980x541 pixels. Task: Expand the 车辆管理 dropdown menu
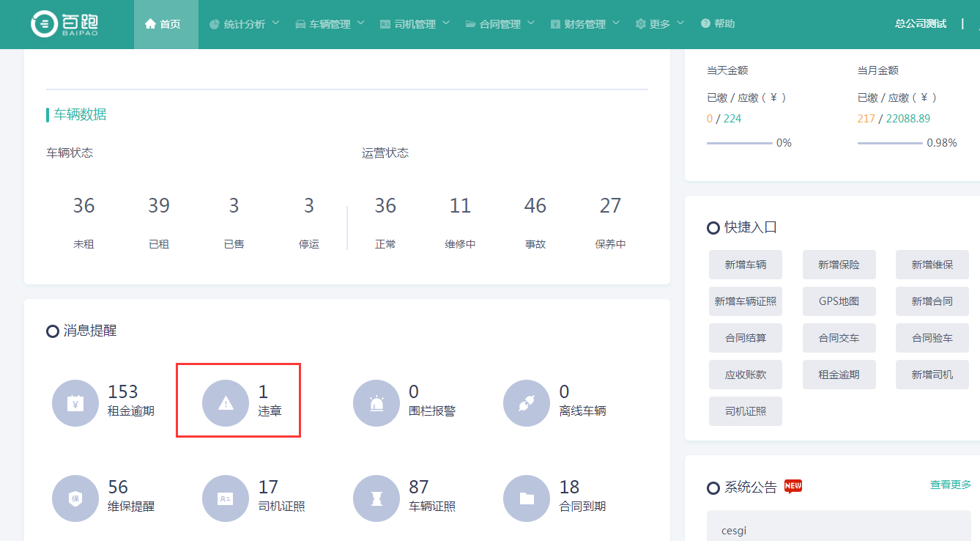[330, 24]
